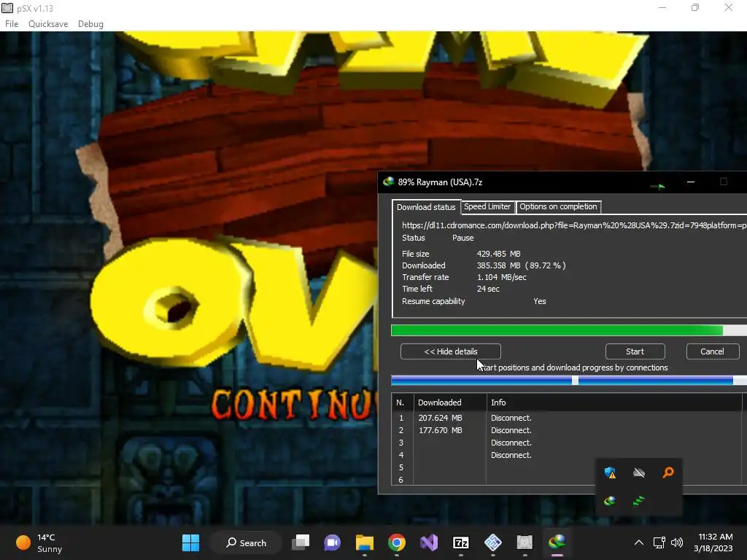Screen dimensions: 747x560
Task: Click the taskbar Search box
Action: pyautogui.click(x=246, y=542)
